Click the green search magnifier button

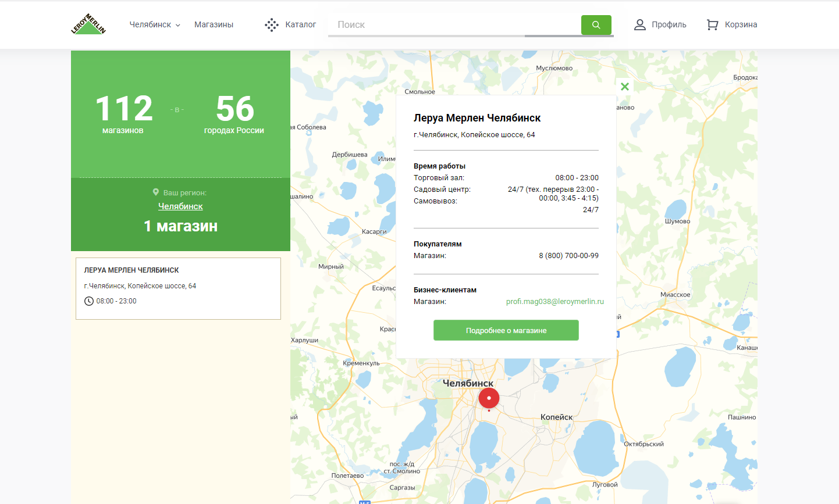(596, 25)
